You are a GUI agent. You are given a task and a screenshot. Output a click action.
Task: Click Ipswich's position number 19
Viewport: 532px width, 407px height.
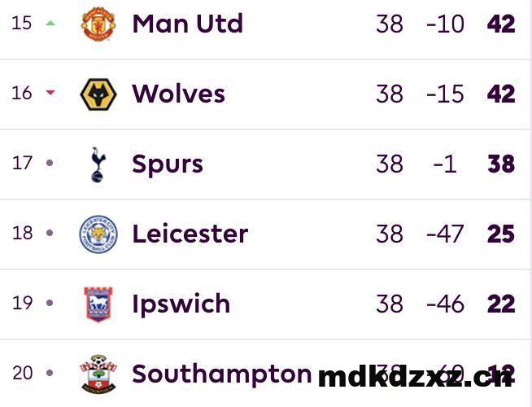(23, 304)
